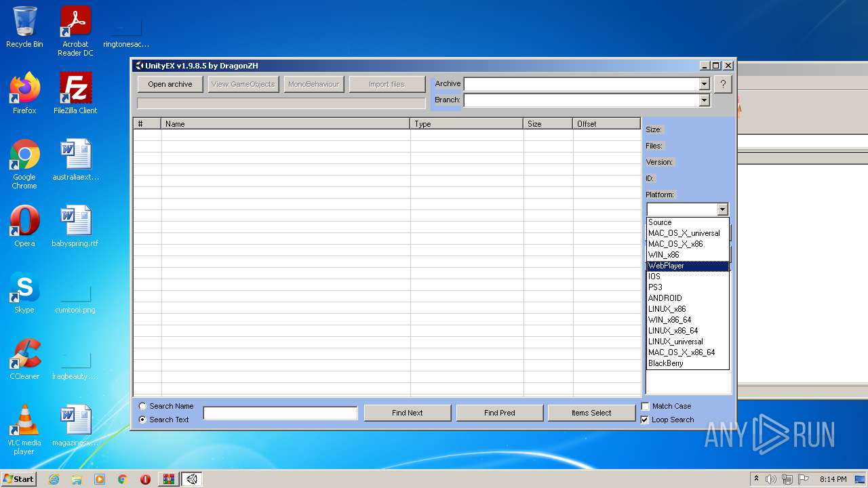
Task: Click the Chrome taskbar icon
Action: point(123,479)
